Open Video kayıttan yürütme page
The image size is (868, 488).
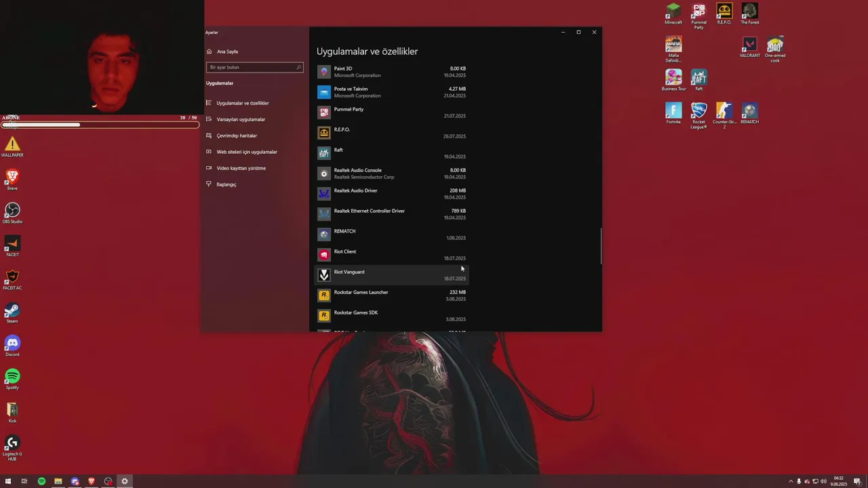255,168
